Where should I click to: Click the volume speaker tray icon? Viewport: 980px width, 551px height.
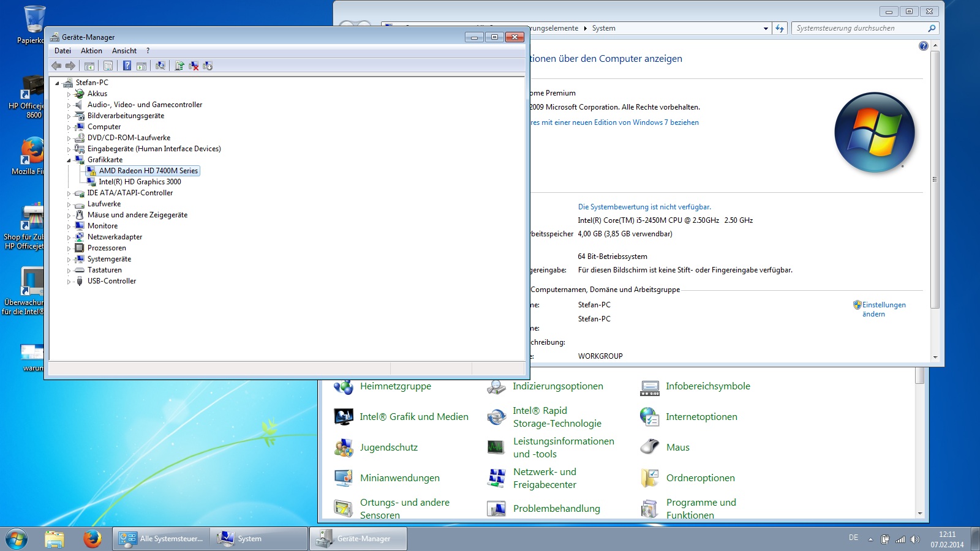coord(915,539)
